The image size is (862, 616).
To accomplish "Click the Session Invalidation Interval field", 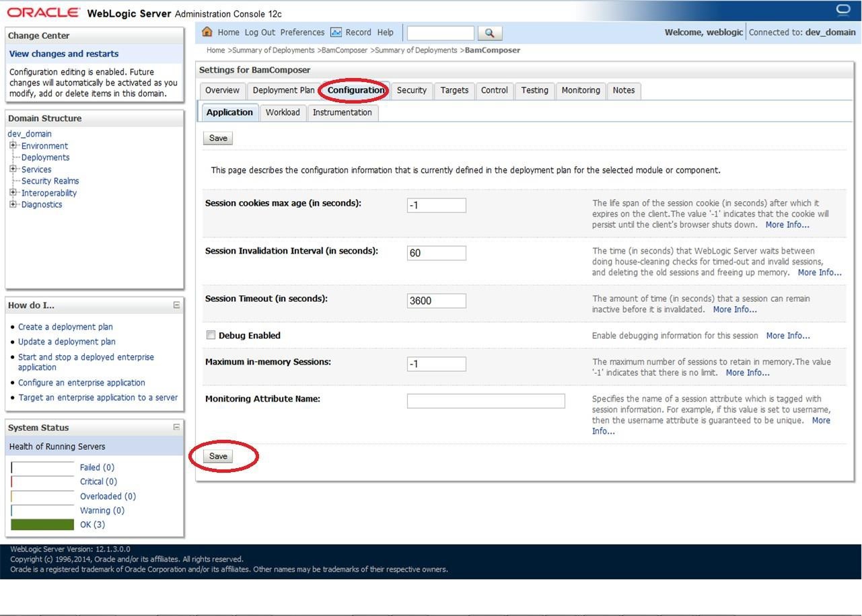I will pos(437,253).
